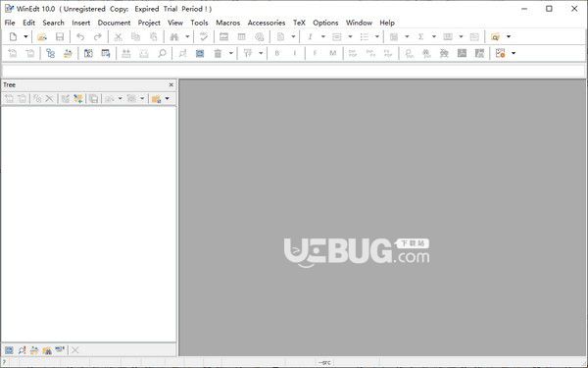Toggle the Bold B toolbar button

coord(277,53)
